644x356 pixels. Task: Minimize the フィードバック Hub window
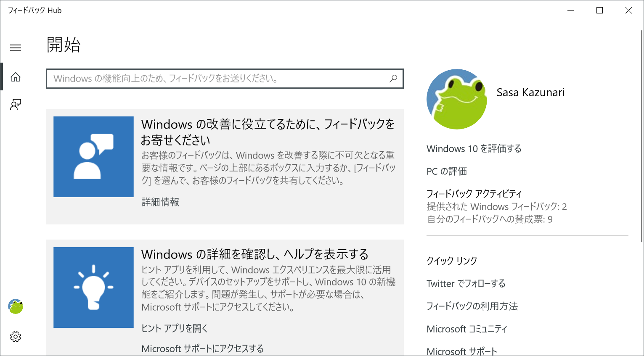571,11
